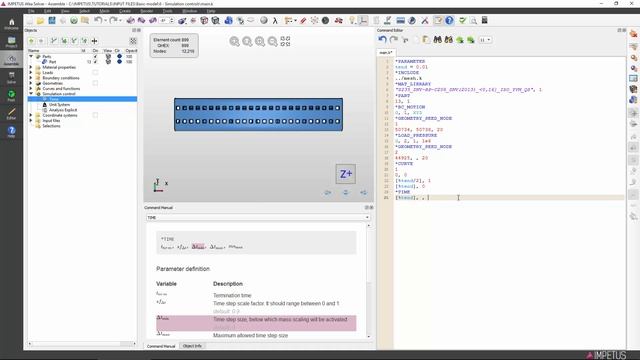Image resolution: width=640 pixels, height=360 pixels.
Task: Click the lambda toolbar icon
Action: pos(275,20)
